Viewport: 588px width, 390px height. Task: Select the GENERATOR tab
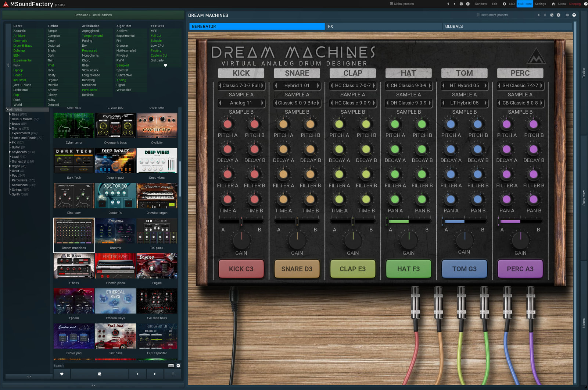pos(257,26)
